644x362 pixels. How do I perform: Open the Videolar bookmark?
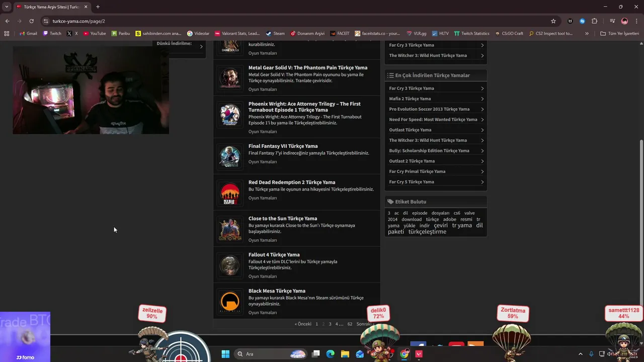pos(198,33)
